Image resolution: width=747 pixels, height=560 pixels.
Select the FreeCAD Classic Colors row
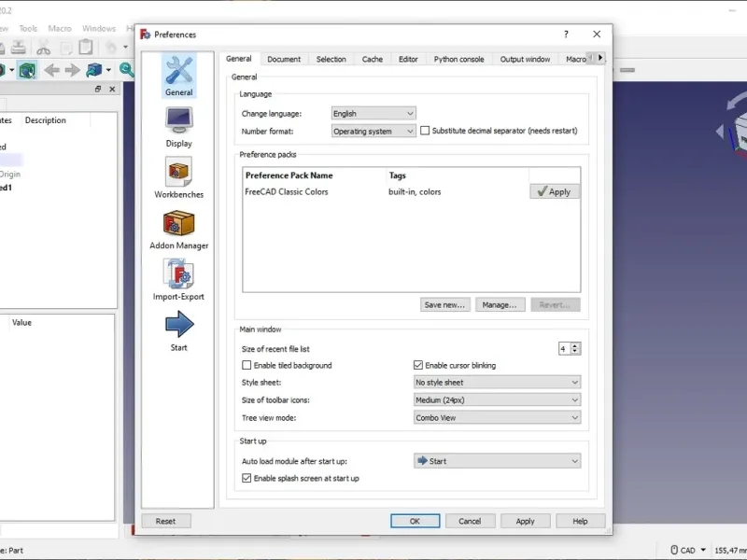point(386,192)
